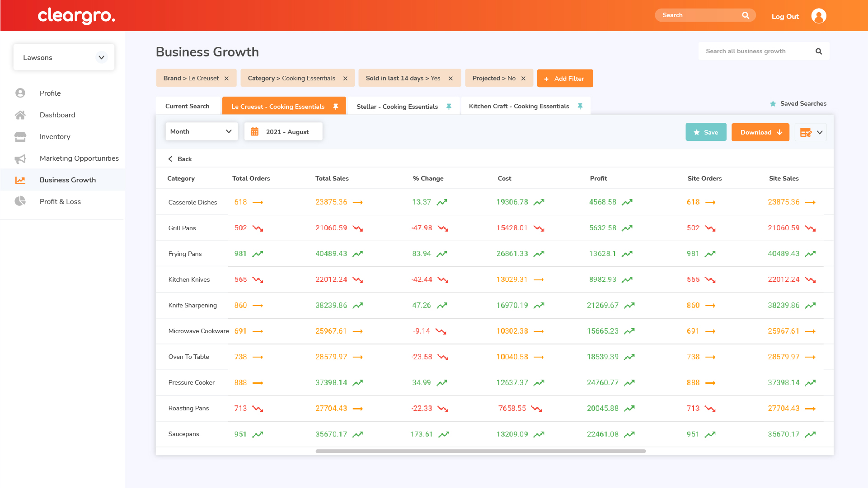Open the Profile menu item
The width and height of the screenshot is (868, 488).
coord(50,93)
